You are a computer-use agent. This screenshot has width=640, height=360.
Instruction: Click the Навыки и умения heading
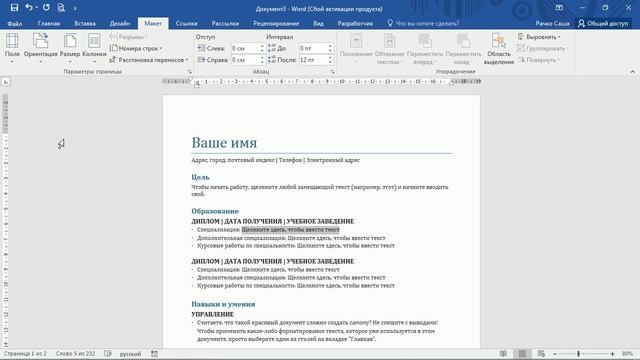point(223,304)
